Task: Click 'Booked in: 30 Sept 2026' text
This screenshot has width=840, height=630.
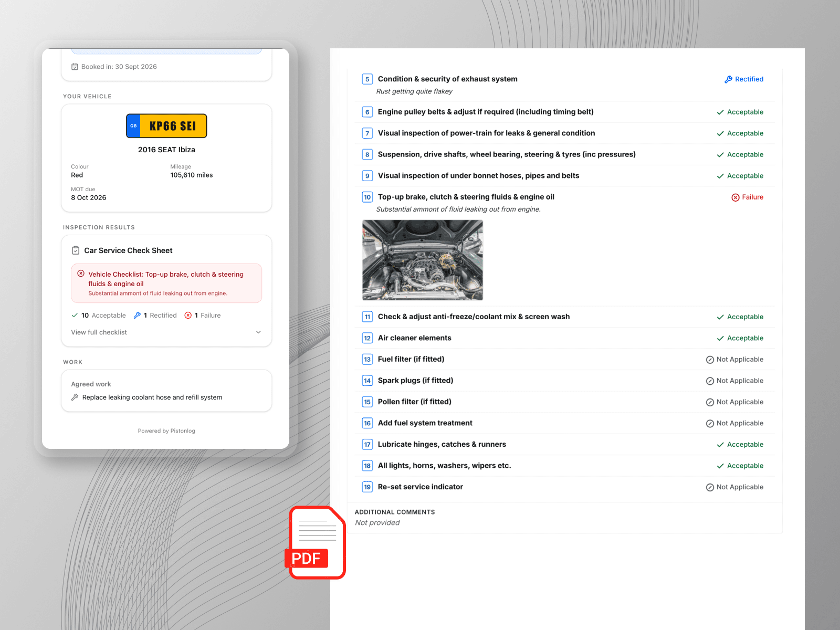Action: coord(119,67)
